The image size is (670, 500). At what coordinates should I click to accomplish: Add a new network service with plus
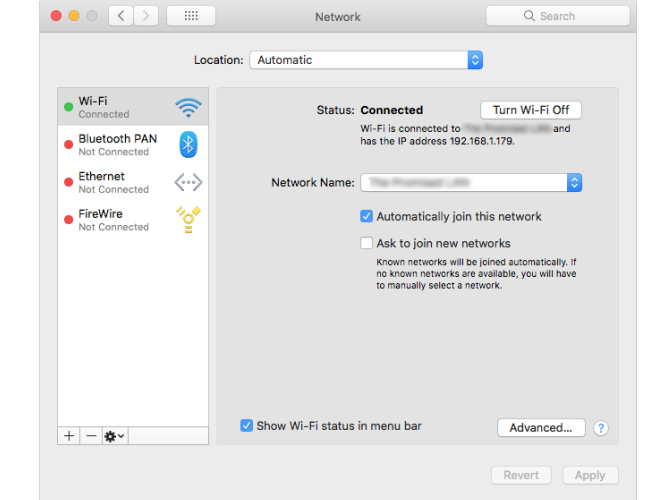(69, 436)
